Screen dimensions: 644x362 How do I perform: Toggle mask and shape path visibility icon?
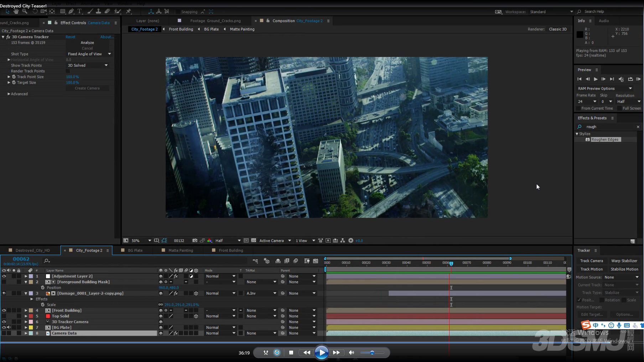point(164,241)
